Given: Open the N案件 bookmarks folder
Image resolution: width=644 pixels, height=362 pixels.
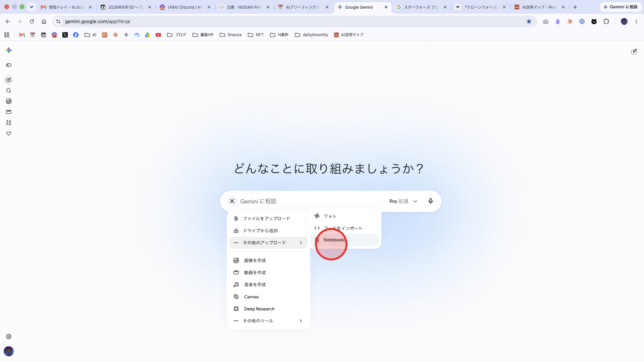Looking at the screenshot, I should (x=279, y=35).
